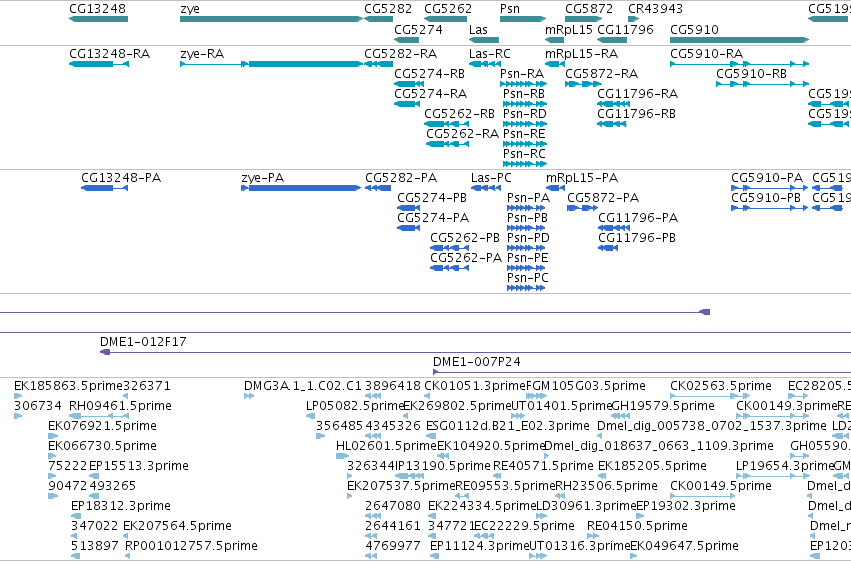Select the CG5872-PA protein label

pyautogui.click(x=603, y=198)
